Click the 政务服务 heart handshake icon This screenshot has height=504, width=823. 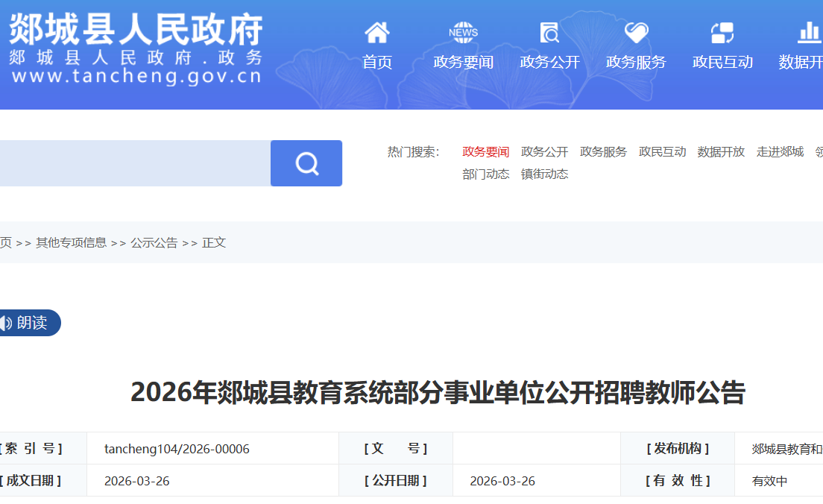pos(636,33)
